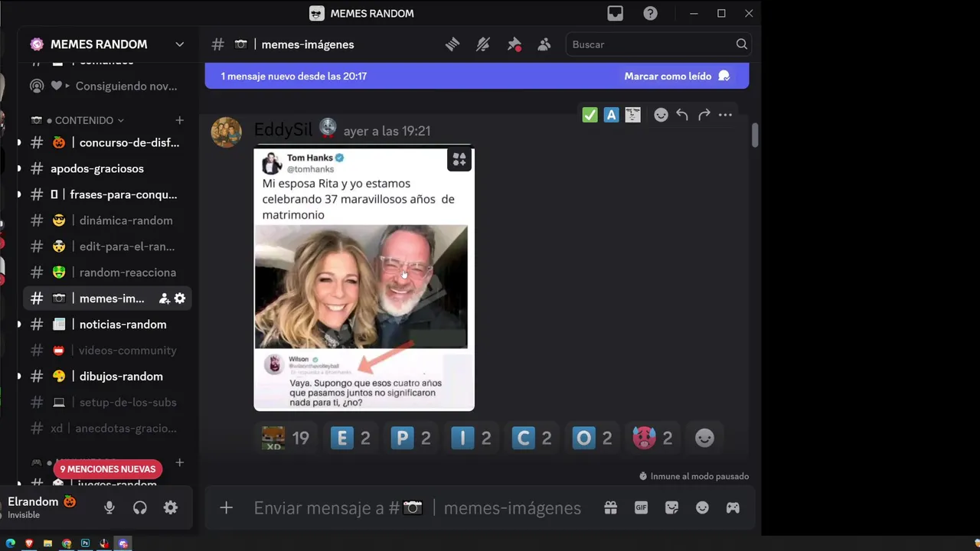Open videos-community channel

pos(107,350)
